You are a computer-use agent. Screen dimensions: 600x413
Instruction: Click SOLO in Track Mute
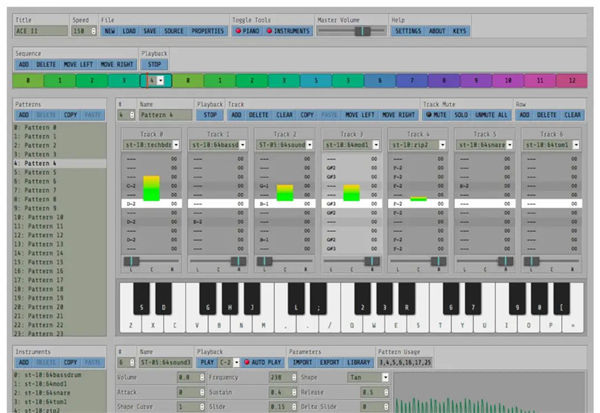click(x=461, y=115)
